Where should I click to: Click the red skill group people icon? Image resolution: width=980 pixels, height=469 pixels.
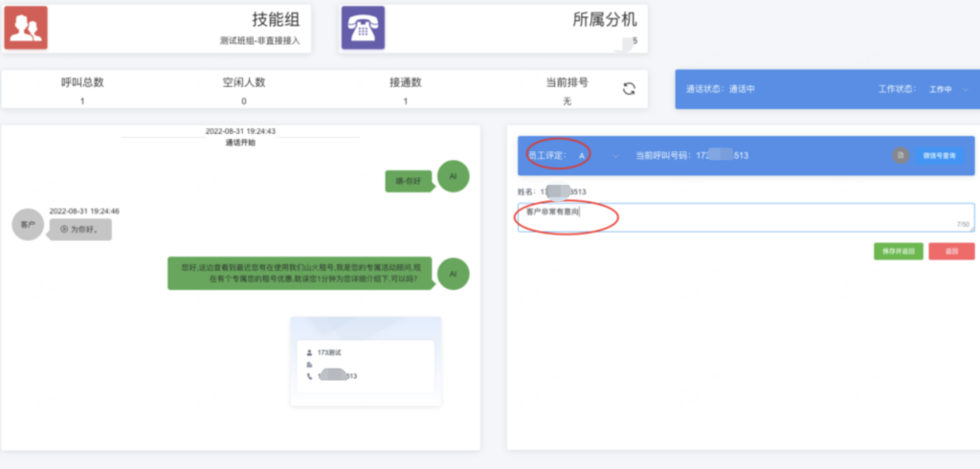pos(25,28)
